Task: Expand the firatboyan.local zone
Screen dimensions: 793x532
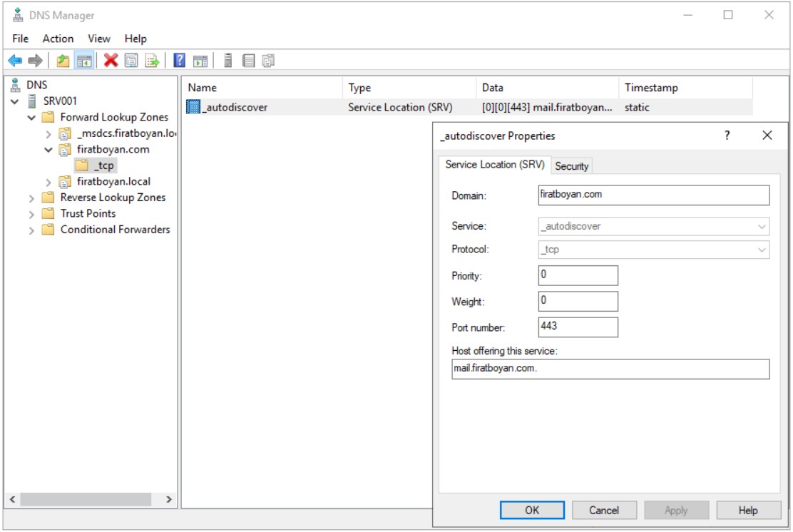Action: 48,182
